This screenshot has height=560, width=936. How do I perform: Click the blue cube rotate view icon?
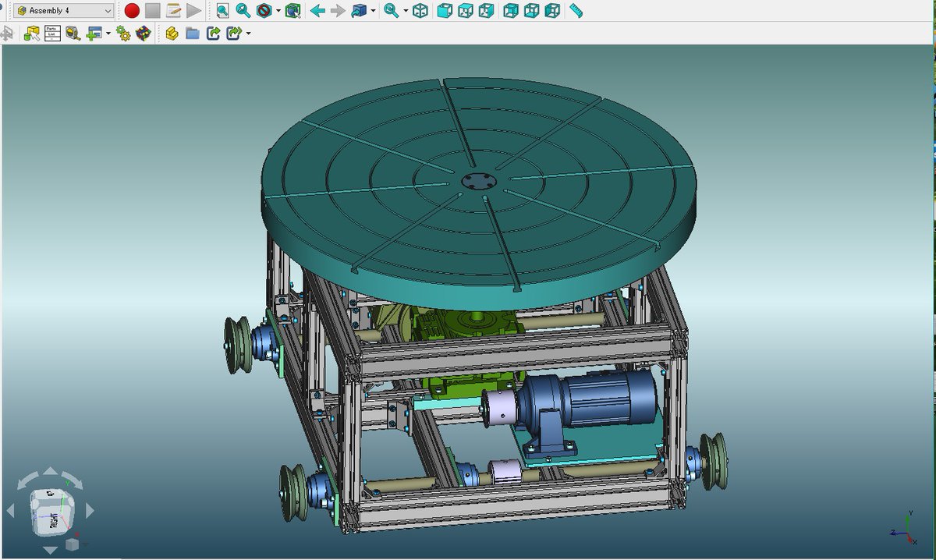(359, 11)
